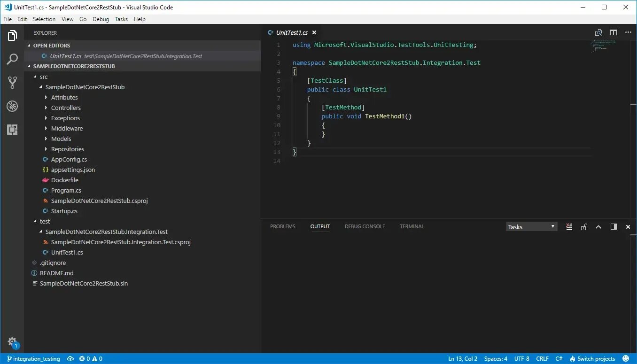The height and width of the screenshot is (364, 637).
Task: Switch to the Debug Console tab
Action: click(x=365, y=227)
